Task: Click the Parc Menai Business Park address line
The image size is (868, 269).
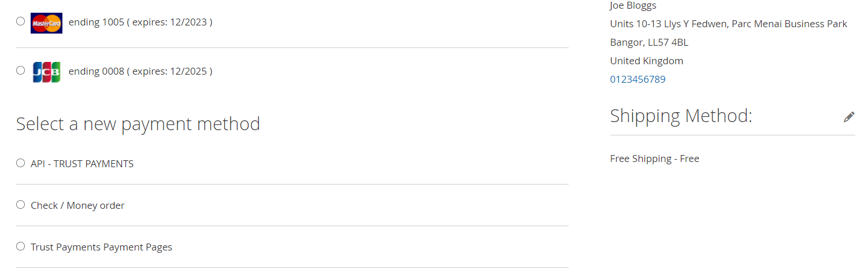Action: tap(728, 24)
